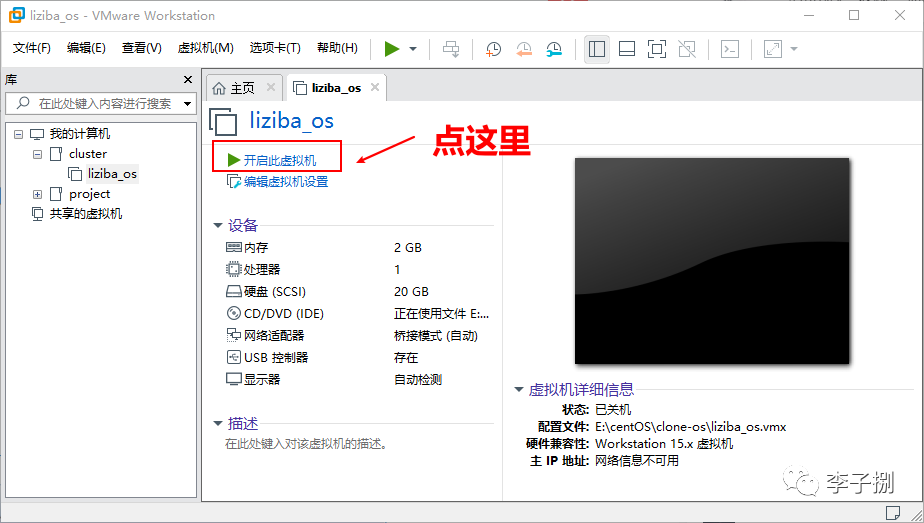
Task: Enter full screen mode icon
Action: (x=657, y=49)
